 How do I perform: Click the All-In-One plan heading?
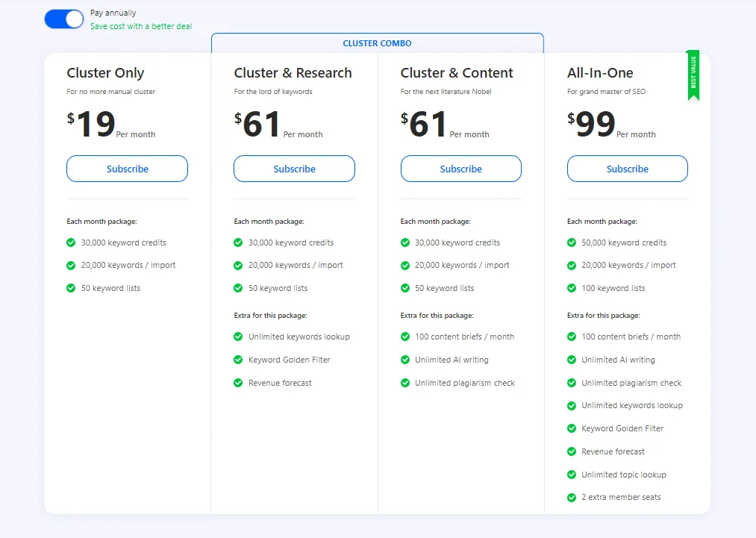point(600,73)
